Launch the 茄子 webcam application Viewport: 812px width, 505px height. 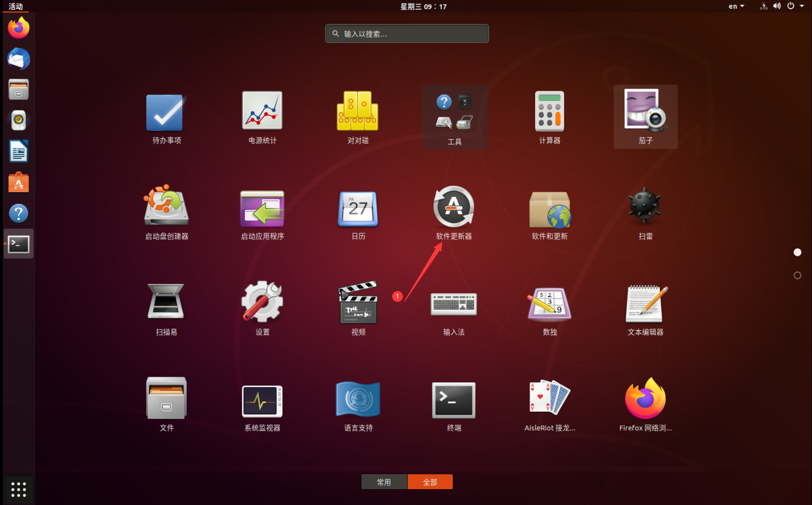[x=645, y=117]
